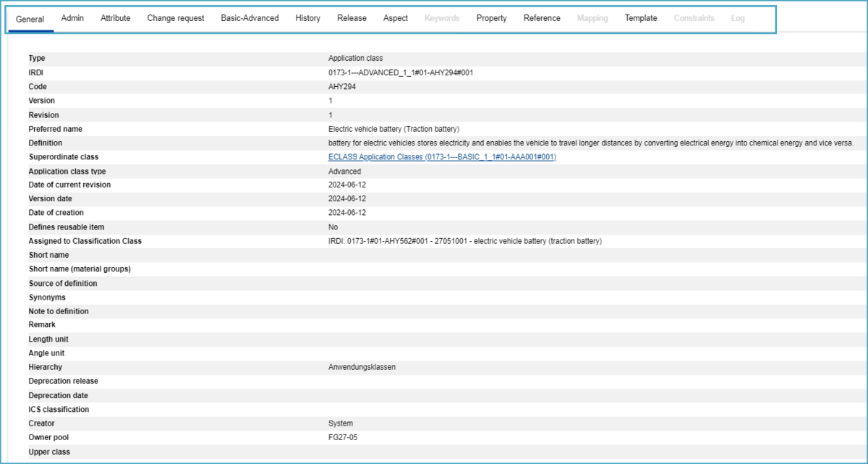Go to the Reference tab
The width and height of the screenshot is (868, 464).
(x=542, y=18)
